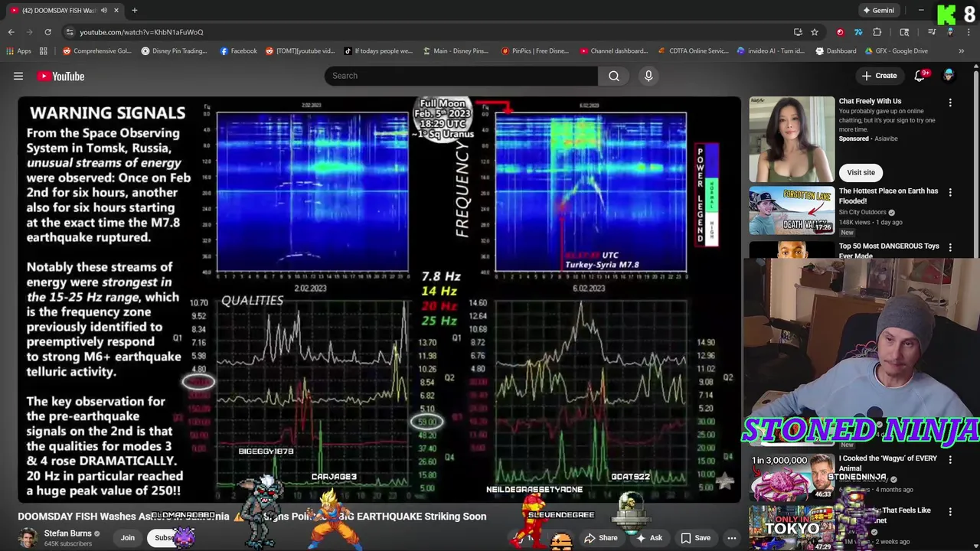The image size is (980, 551).
Task: Open The Hottest Place on Earth thumbnail
Action: 792,210
